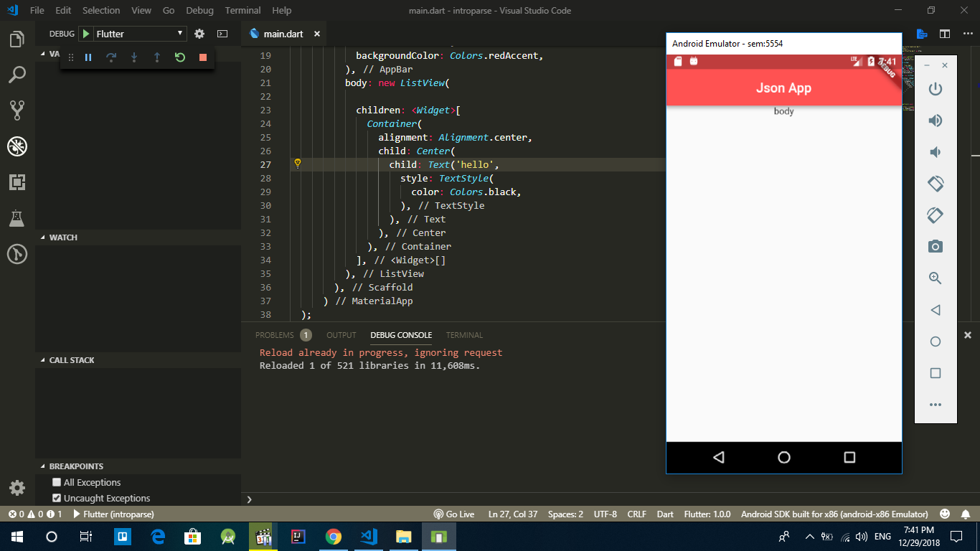Open the Search view in the sidebar
980x551 pixels.
click(x=17, y=74)
